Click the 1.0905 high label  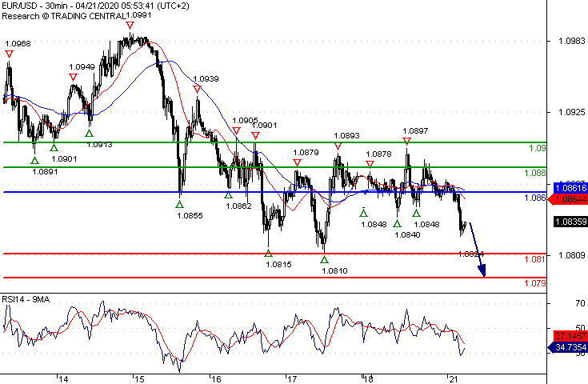tap(245, 120)
